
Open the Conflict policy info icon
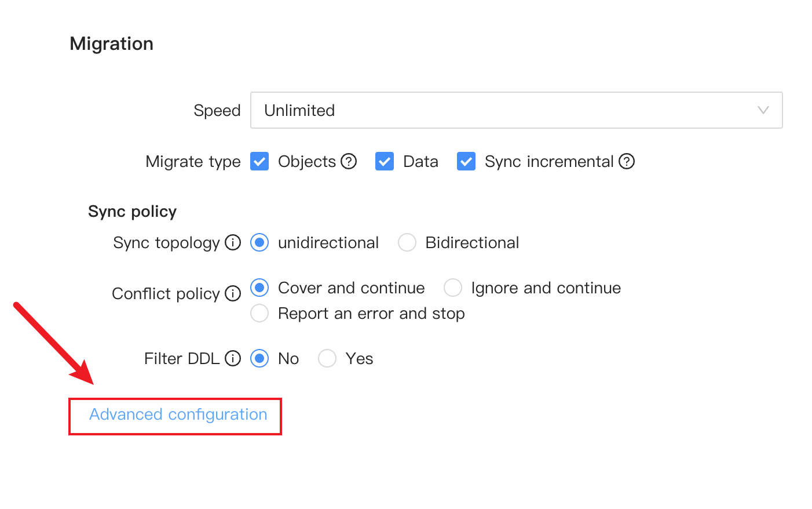233,293
